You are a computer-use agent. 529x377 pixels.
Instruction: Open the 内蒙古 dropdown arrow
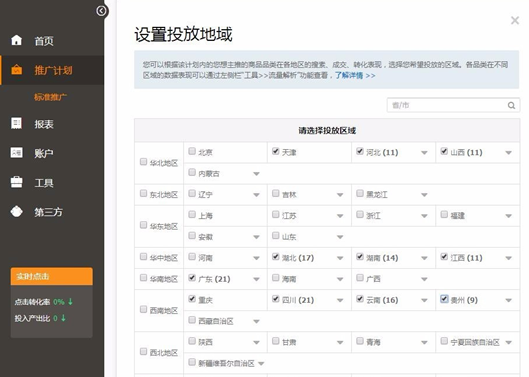[256, 174]
